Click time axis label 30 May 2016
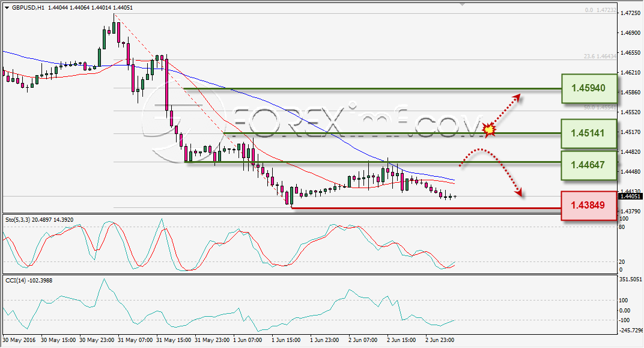 [x=19, y=340]
